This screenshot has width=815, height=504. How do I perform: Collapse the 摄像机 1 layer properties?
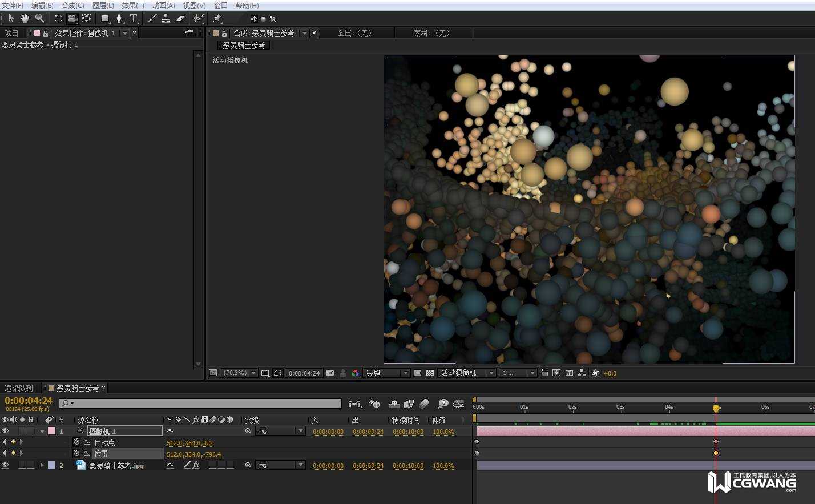click(42, 432)
